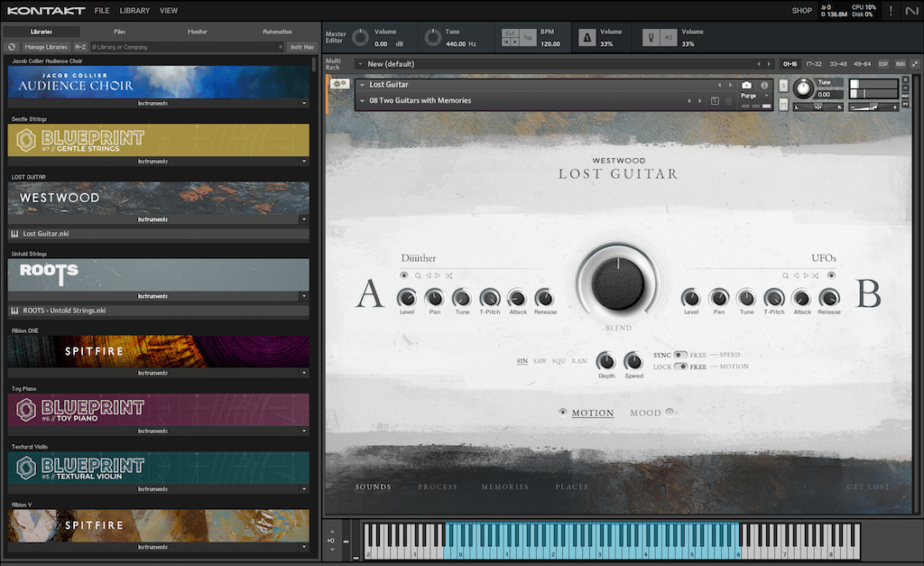Mute the Lost Guitar instrument with M
Image resolution: width=924 pixels, height=566 pixels.
pos(783,105)
